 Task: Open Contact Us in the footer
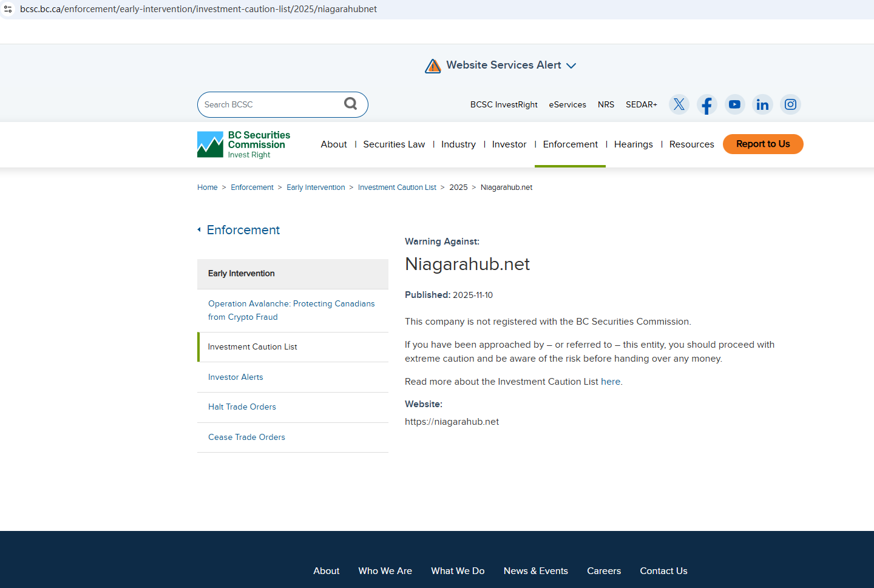pyautogui.click(x=663, y=571)
